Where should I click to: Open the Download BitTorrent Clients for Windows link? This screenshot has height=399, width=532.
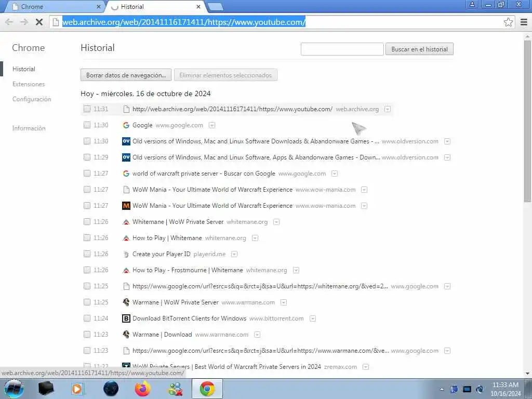point(189,318)
